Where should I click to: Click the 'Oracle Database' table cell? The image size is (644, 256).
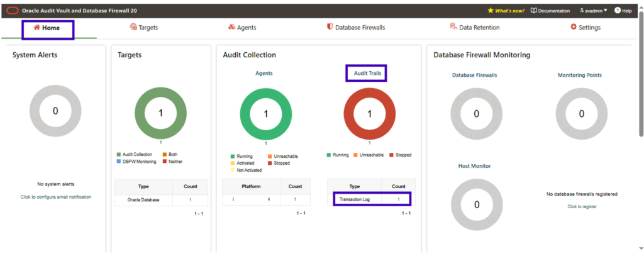point(143,200)
